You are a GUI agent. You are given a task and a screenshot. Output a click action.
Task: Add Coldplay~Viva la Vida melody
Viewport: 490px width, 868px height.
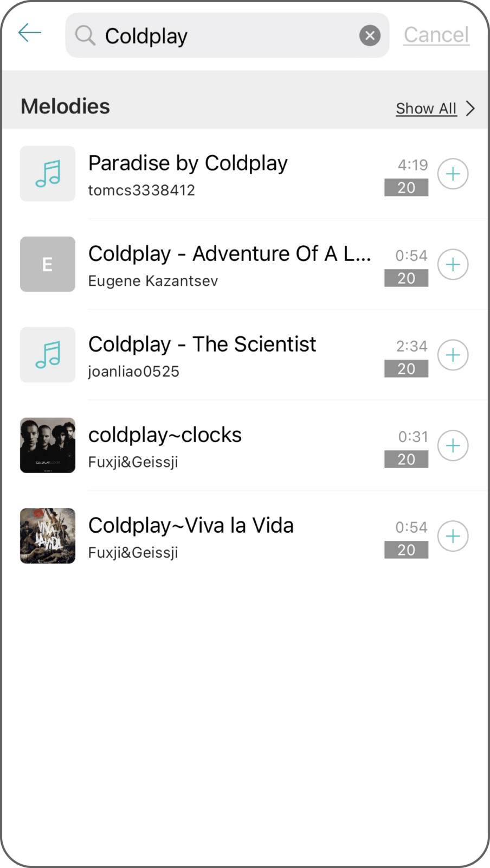pyautogui.click(x=453, y=537)
